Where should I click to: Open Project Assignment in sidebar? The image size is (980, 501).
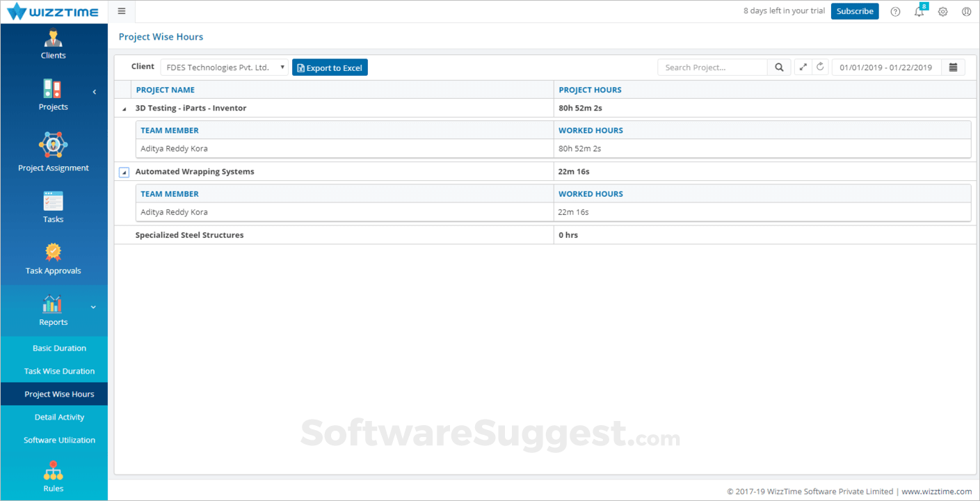pos(54,152)
